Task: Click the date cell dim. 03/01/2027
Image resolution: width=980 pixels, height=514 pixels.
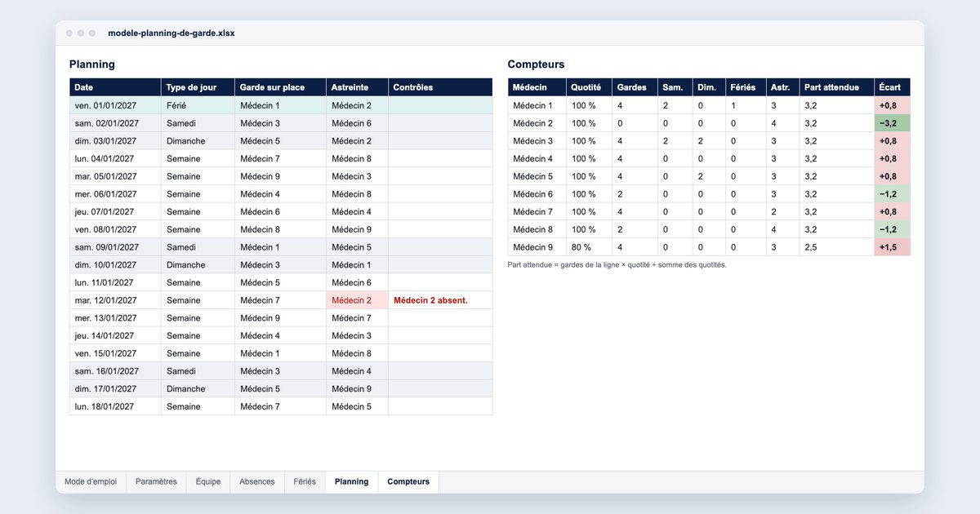Action: (x=115, y=141)
